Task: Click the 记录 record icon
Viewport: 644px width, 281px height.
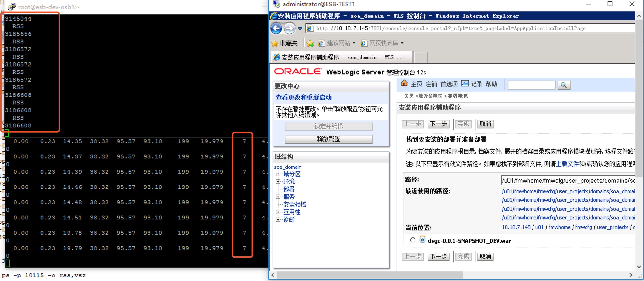Action: (465, 83)
